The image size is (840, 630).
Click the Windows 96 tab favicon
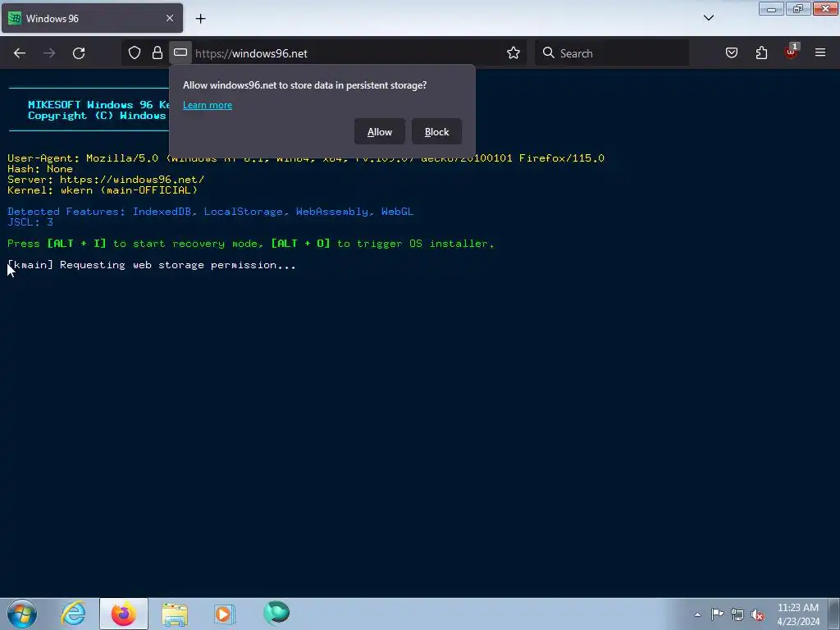tap(15, 18)
